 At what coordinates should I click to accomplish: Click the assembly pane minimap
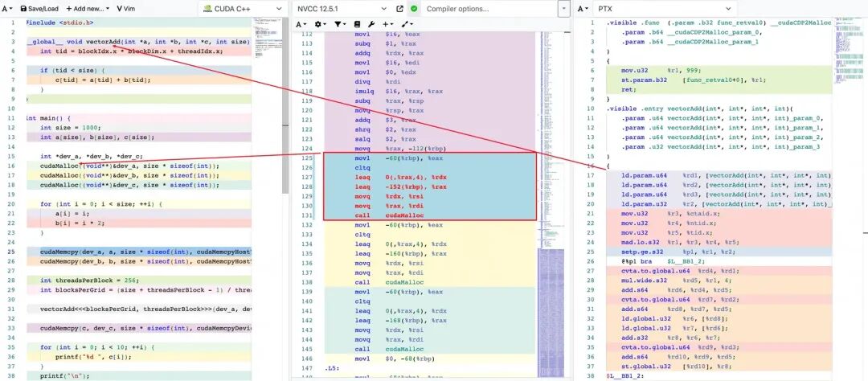coord(551,205)
